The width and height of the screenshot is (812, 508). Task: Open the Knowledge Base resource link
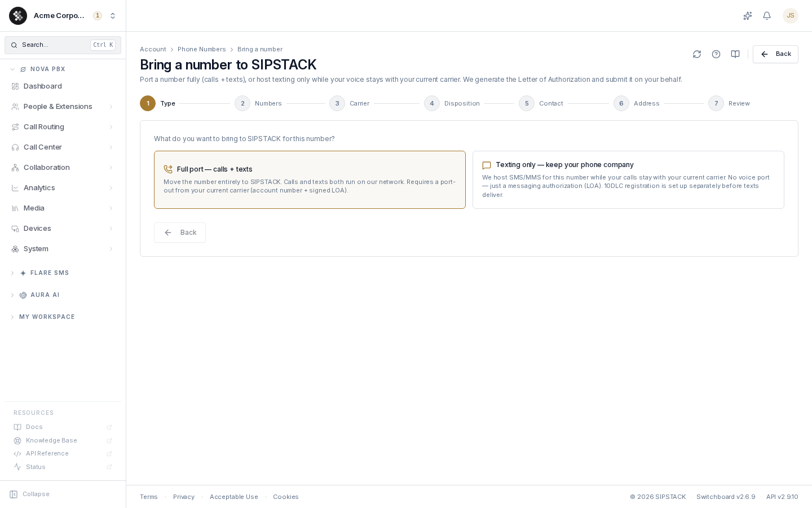pos(63,441)
